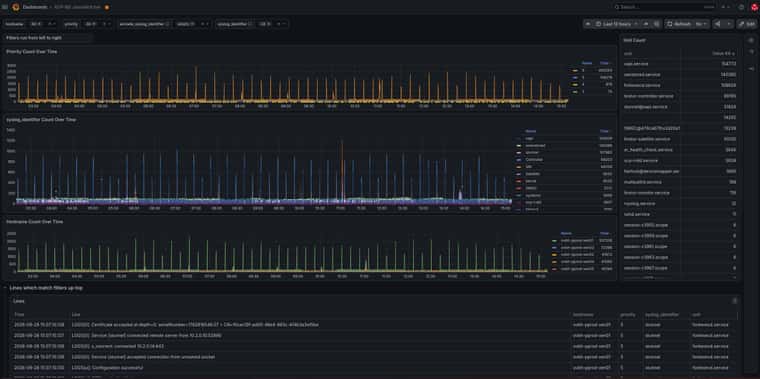Viewport: 760px width, 379px height.
Task: Open the Last 12 hours time picker
Action: 617,24
